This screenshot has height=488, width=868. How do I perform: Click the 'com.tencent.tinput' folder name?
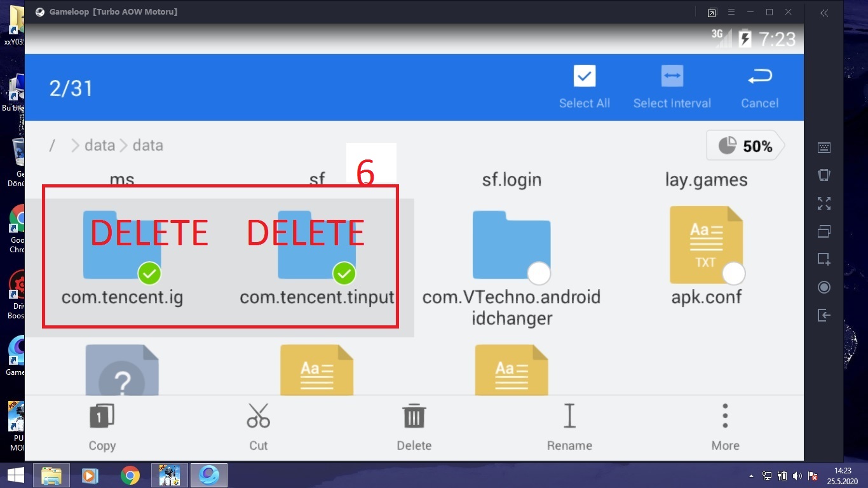[317, 297]
